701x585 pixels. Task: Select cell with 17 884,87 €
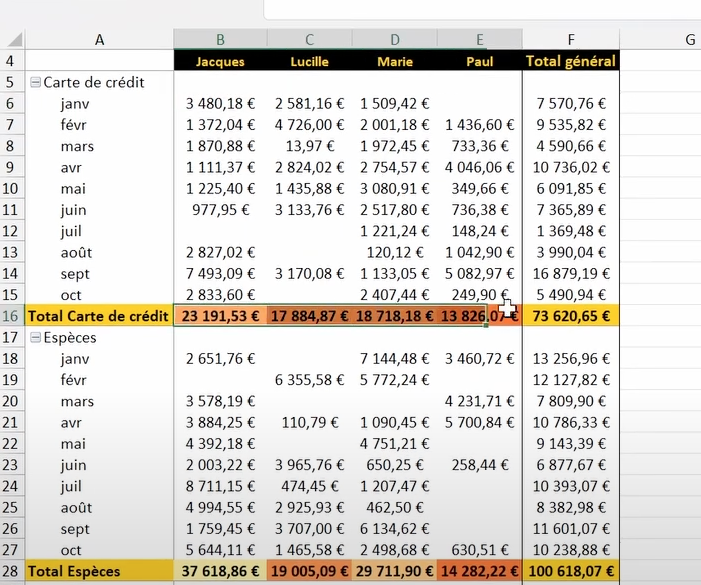tap(309, 316)
